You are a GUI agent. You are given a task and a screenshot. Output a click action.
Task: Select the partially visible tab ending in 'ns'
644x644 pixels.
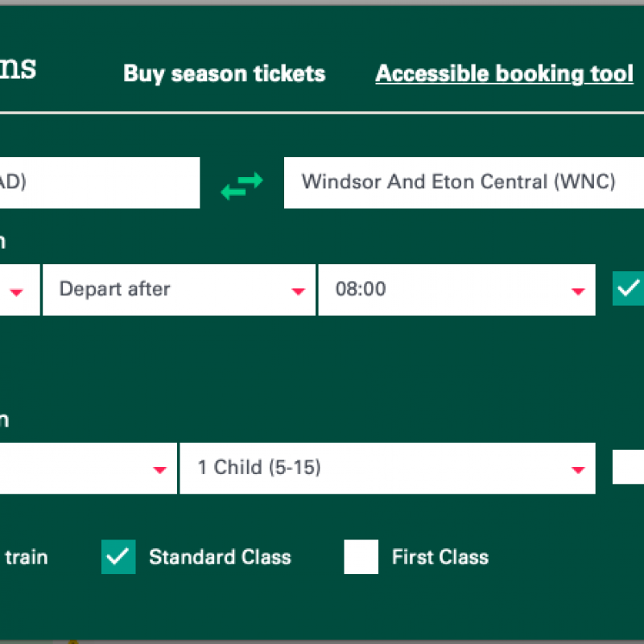click(18, 68)
